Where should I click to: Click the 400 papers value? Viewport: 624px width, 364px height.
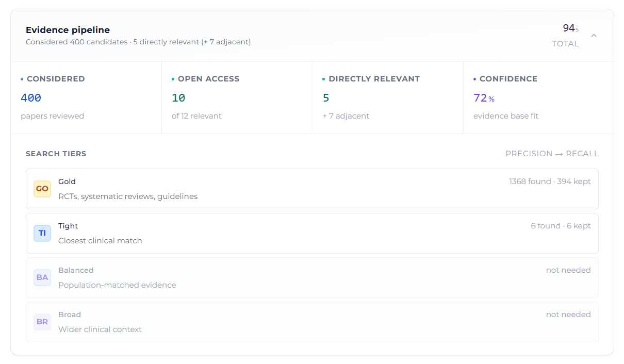[31, 98]
